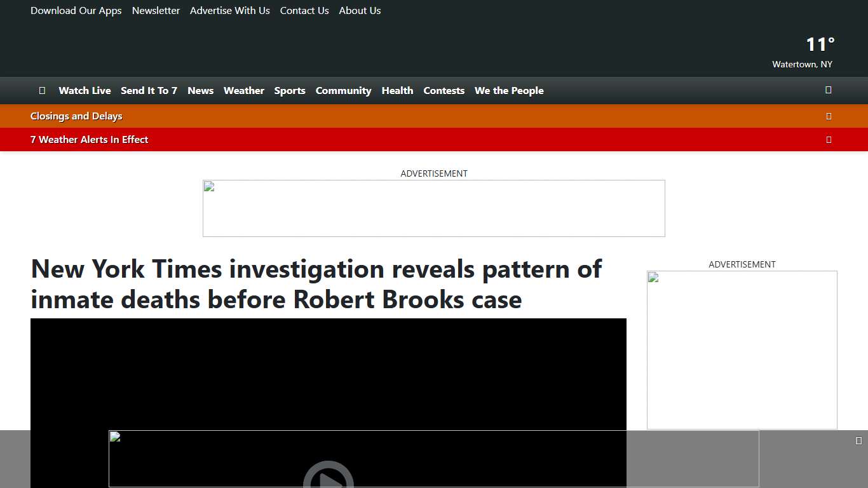This screenshot has width=868, height=488.
Task: Open the Contact Us link
Action: (x=304, y=10)
